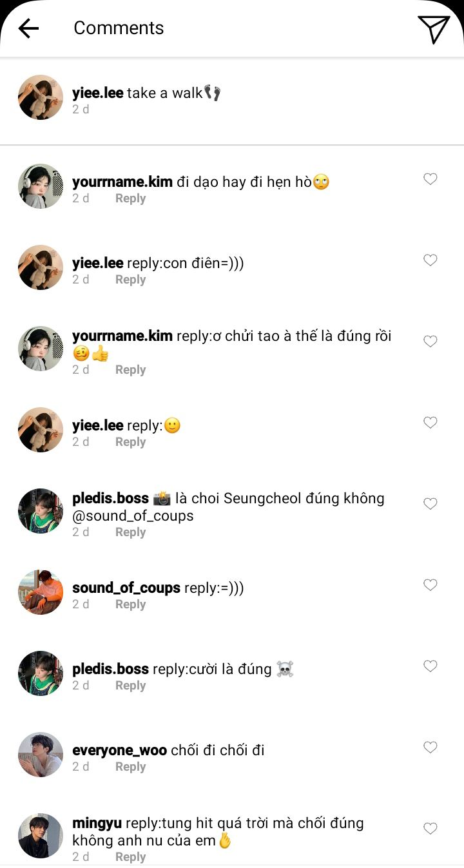
Task: Reply to mingyu's comment
Action: [x=130, y=857]
